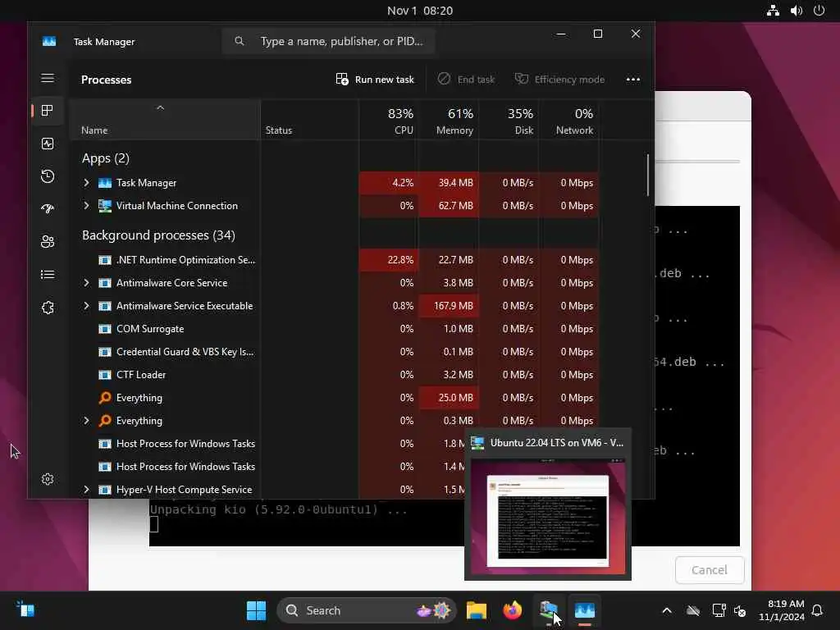Select the CTF Loader process
The height and width of the screenshot is (630, 840).
tap(335, 375)
